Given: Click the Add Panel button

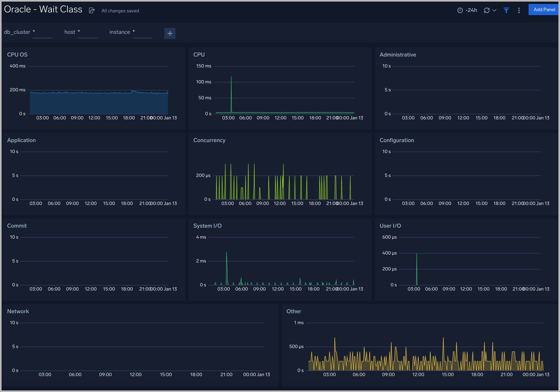Looking at the screenshot, I should [543, 9].
